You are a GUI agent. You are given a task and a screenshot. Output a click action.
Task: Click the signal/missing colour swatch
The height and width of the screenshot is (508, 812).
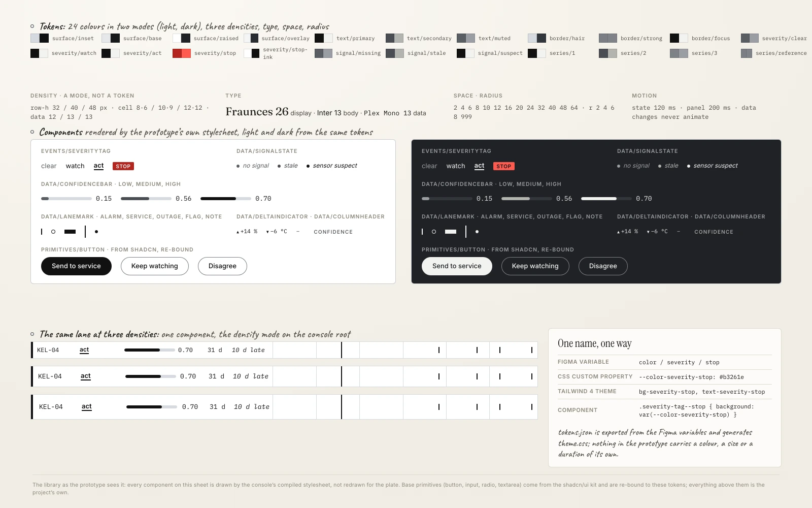coord(324,53)
